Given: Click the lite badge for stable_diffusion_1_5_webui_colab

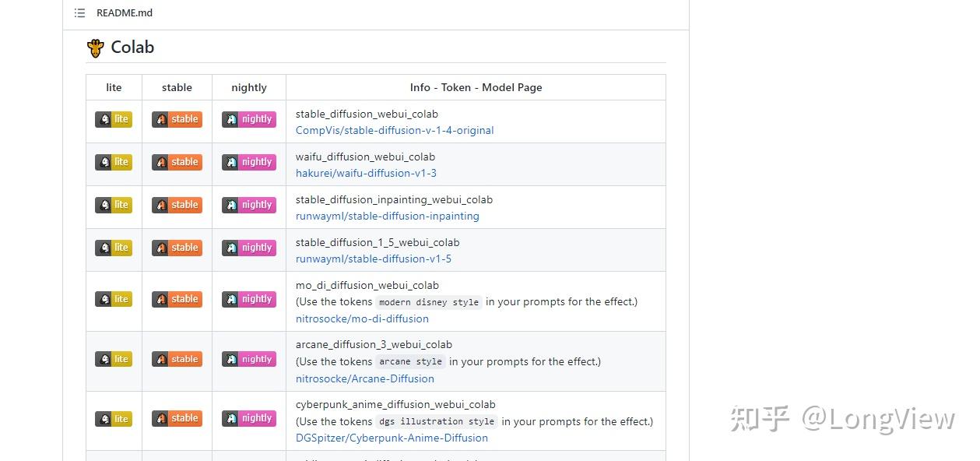Looking at the screenshot, I should (114, 248).
